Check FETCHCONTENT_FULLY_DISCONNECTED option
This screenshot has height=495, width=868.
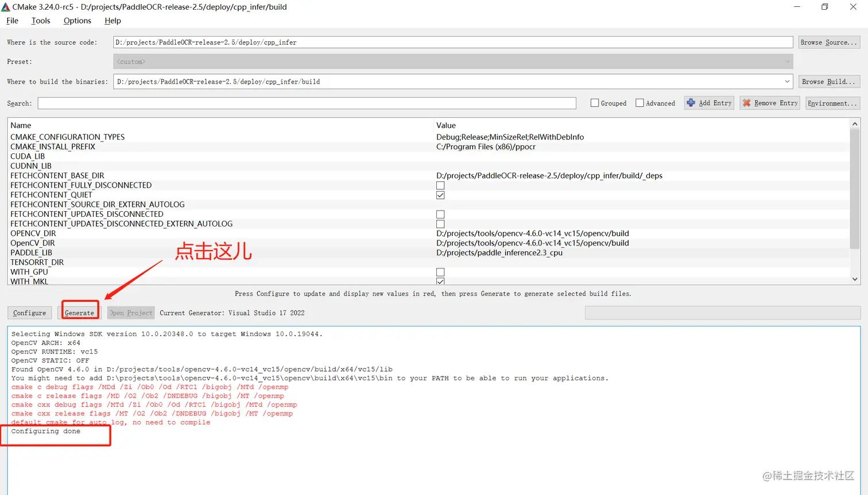pos(440,185)
